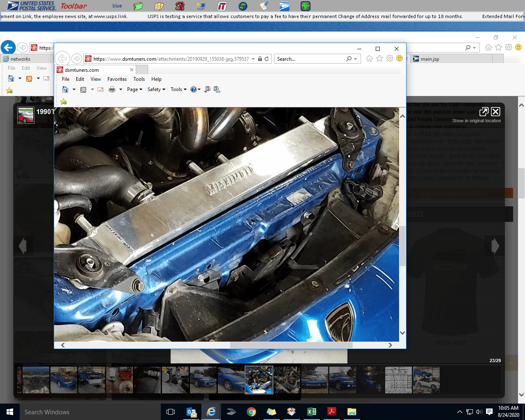The image size is (525, 420).
Task: Click the RSS feeds icon in front window
Action: tap(83, 89)
